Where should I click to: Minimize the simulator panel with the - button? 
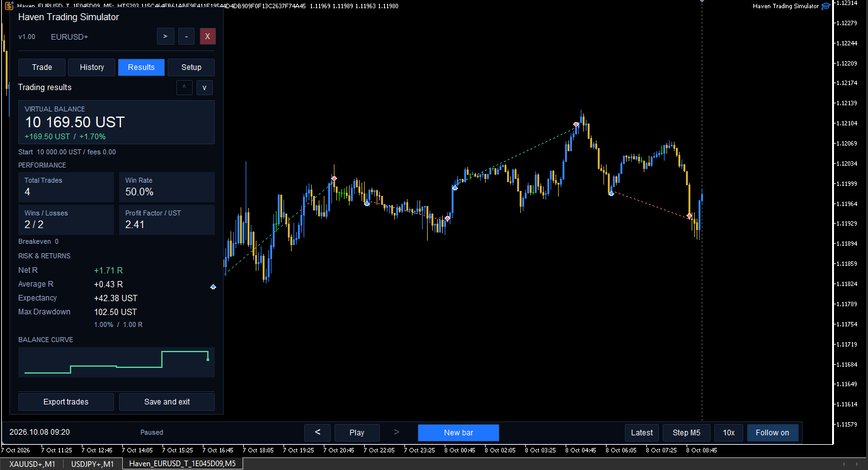(186, 37)
